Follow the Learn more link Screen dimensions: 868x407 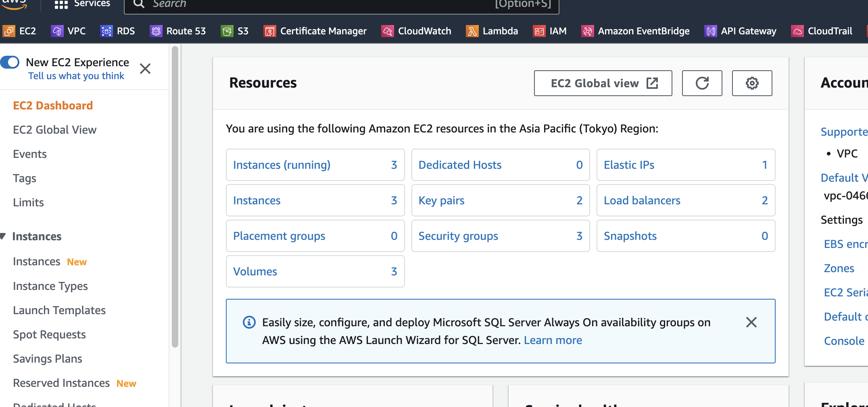553,340
